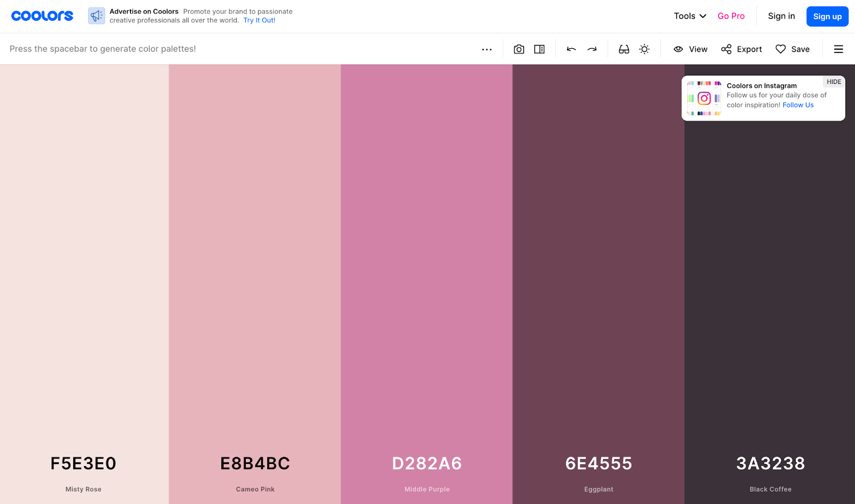Image resolution: width=855 pixels, height=504 pixels.
Task: Undo the last palette change
Action: click(x=571, y=49)
